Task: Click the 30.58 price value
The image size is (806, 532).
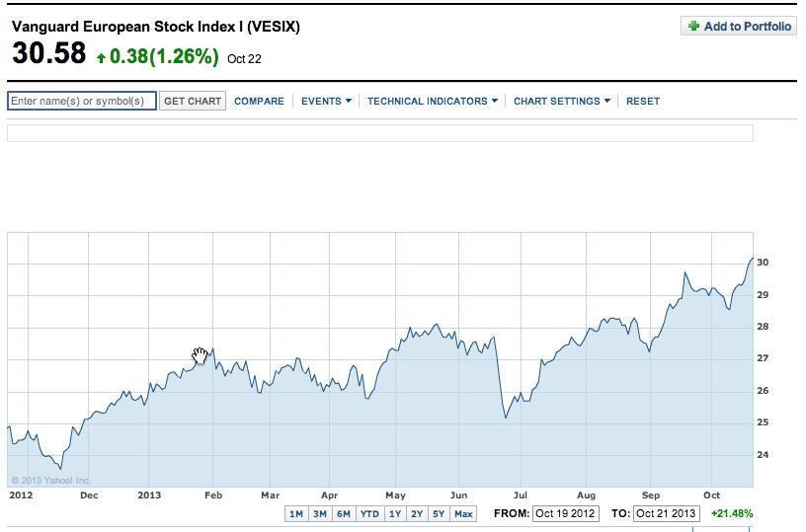Action: 48,53
